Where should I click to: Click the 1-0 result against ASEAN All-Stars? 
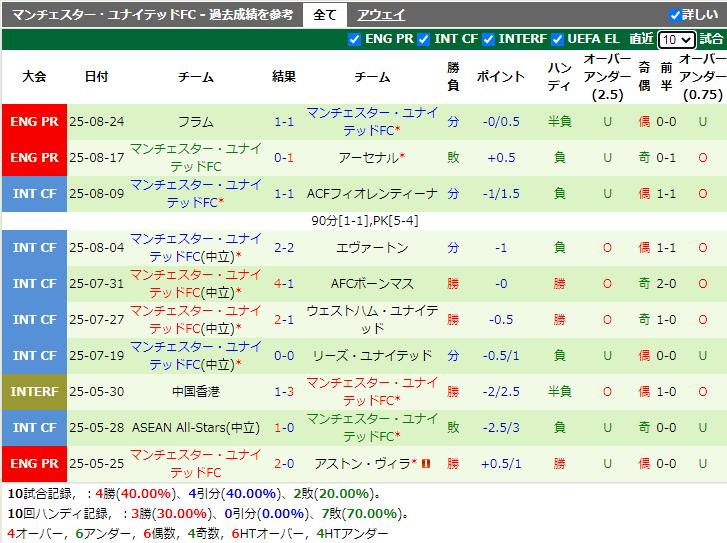pos(284,428)
